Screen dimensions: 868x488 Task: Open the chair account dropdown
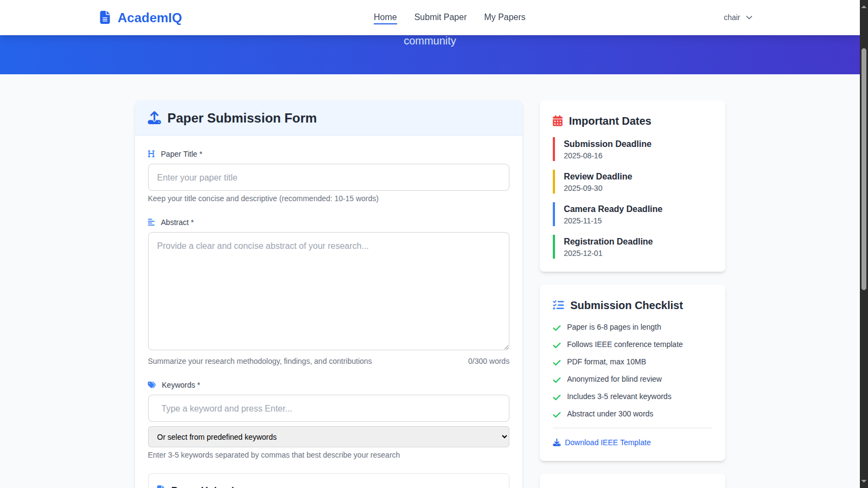[732, 17]
